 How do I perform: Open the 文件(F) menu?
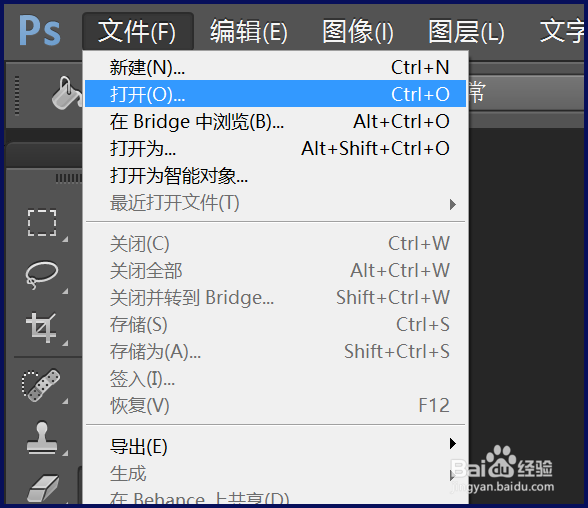pos(137,31)
